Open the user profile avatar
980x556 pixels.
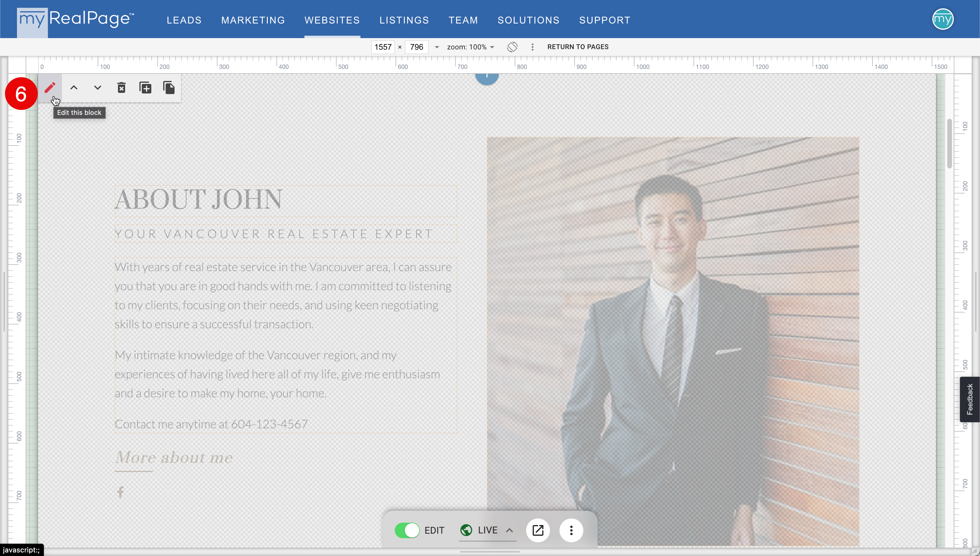coord(942,19)
